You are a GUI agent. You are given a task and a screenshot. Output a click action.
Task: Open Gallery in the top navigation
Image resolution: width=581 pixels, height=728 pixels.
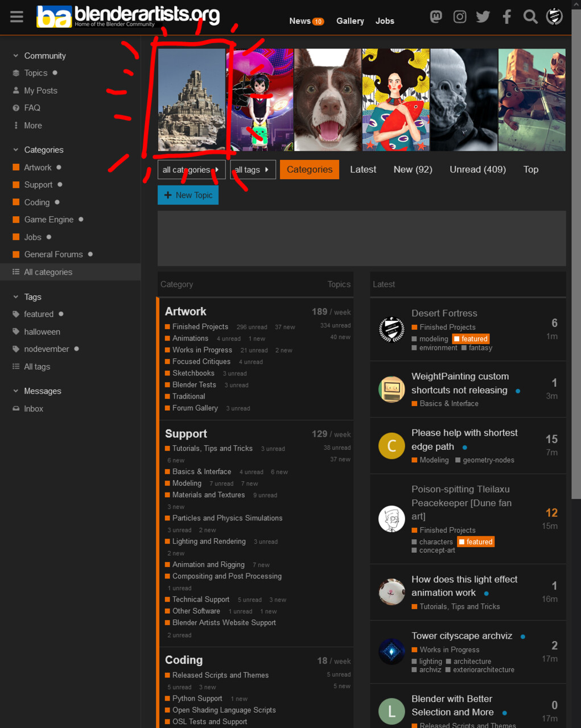(x=350, y=21)
